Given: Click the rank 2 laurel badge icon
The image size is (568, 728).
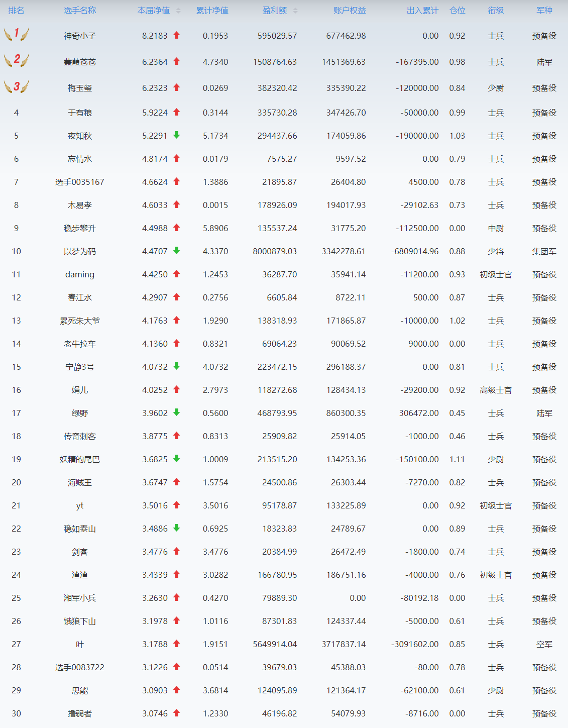Looking at the screenshot, I should 16,60.
